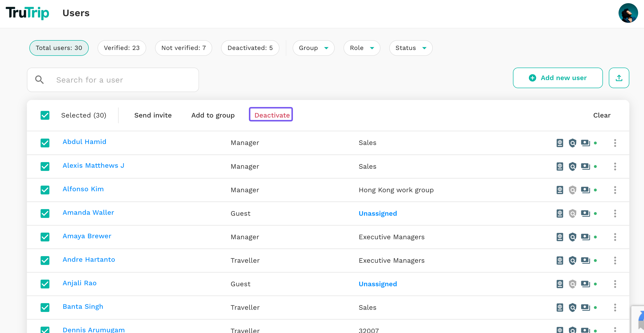Click the grey shield icon for Anjali Rao

pos(573,284)
